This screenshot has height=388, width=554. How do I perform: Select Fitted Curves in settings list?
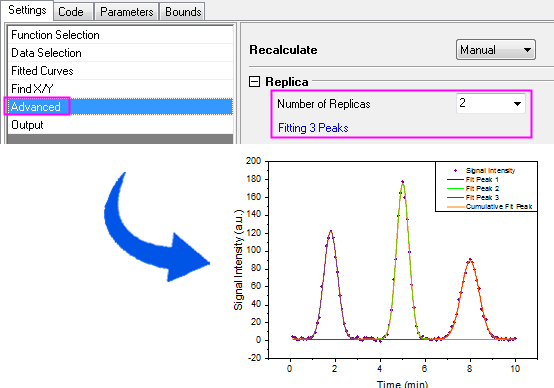tap(120, 71)
